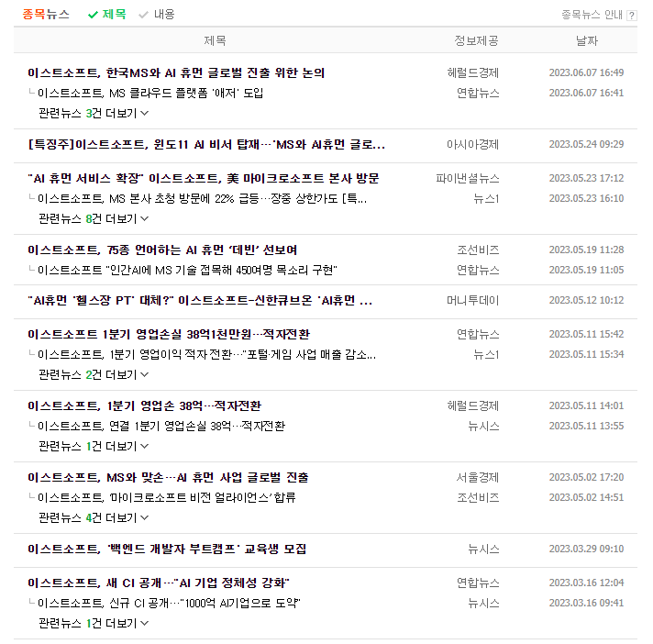The width and height of the screenshot is (653, 644).
Task: Open article 새 CI 공개 AI 기업 정체성 강화
Action: (159, 583)
